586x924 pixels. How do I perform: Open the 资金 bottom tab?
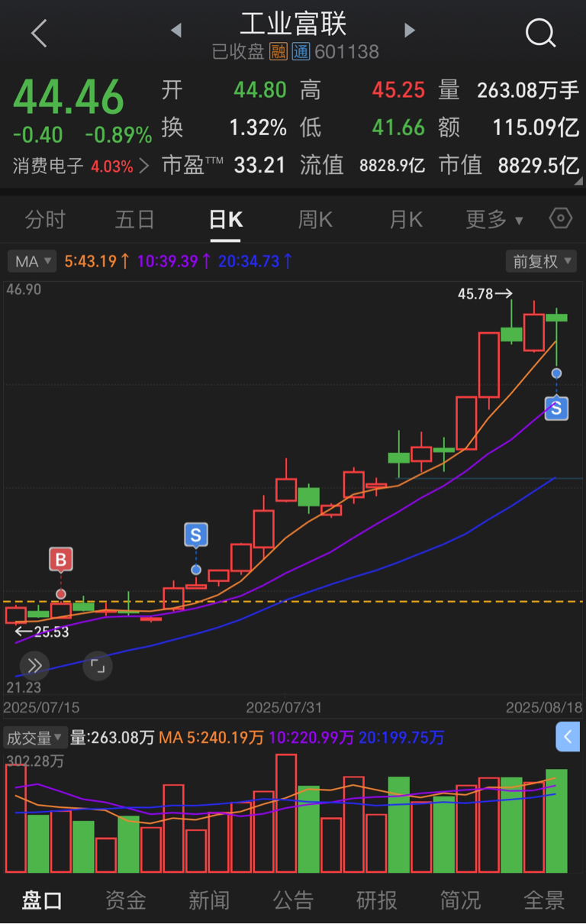click(x=125, y=900)
